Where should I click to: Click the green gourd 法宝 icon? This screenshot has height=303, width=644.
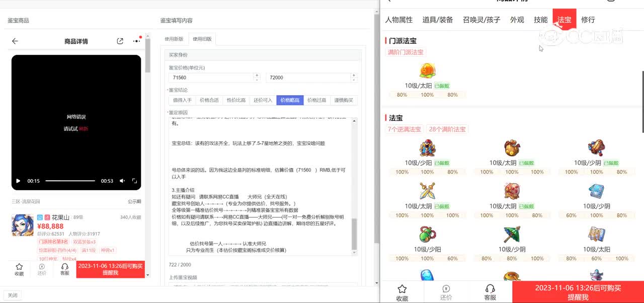(427, 235)
